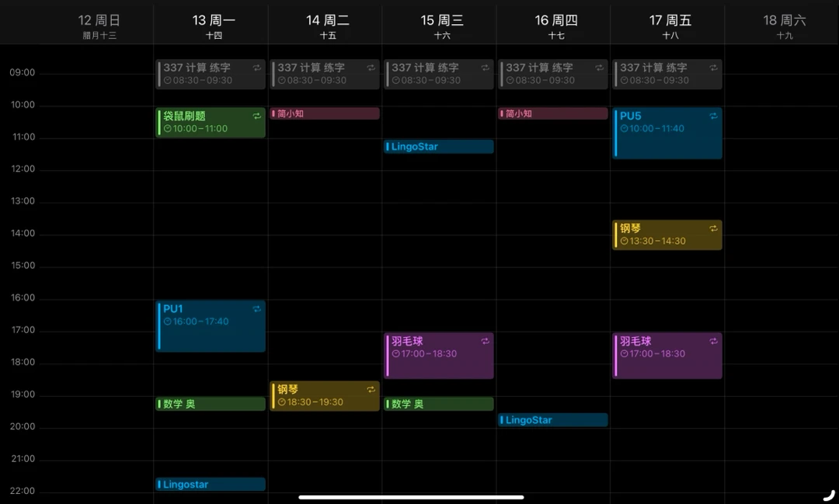Open Monday's 数学 奥 event
This screenshot has width=839, height=504.
211,404
